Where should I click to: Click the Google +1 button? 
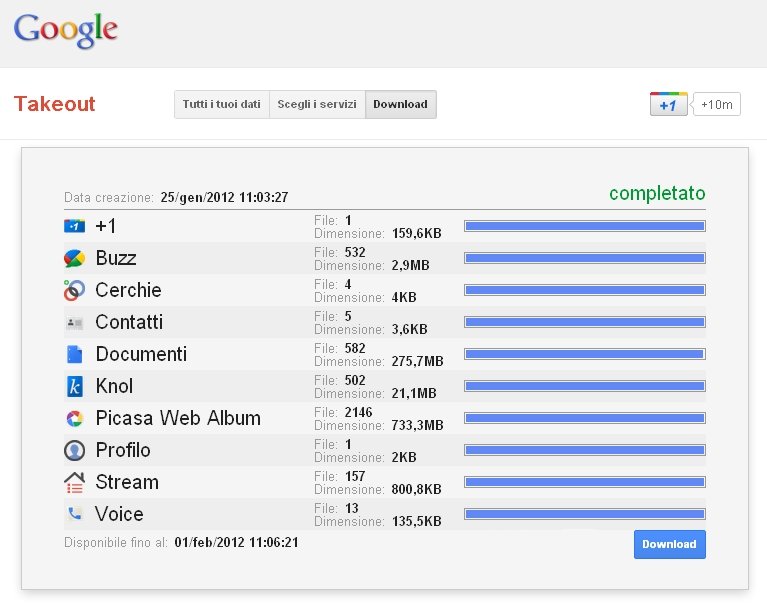668,104
